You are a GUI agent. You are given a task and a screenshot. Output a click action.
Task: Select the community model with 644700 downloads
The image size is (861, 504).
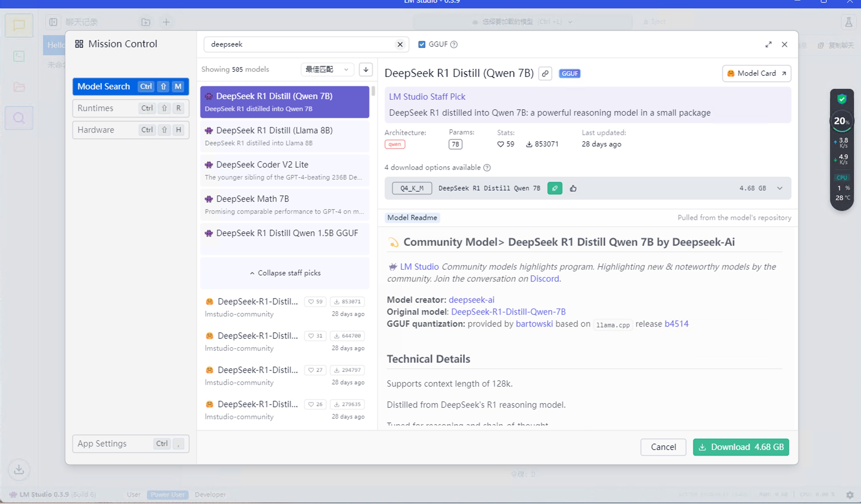click(285, 342)
